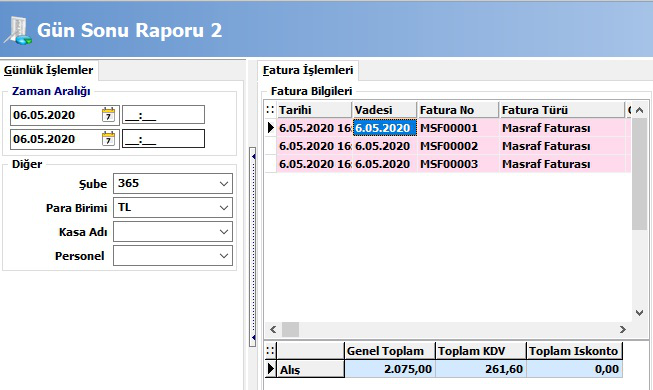The height and width of the screenshot is (390, 653).
Task: Select the highlighted Vadesi cell of MSF00001
Action: (385, 128)
